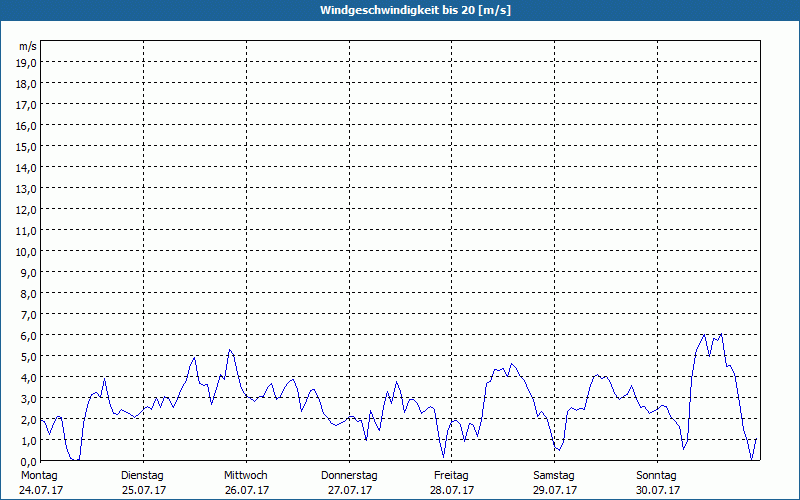Click the date 25.07.17
The width and height of the screenshot is (800, 500).
[144, 490]
